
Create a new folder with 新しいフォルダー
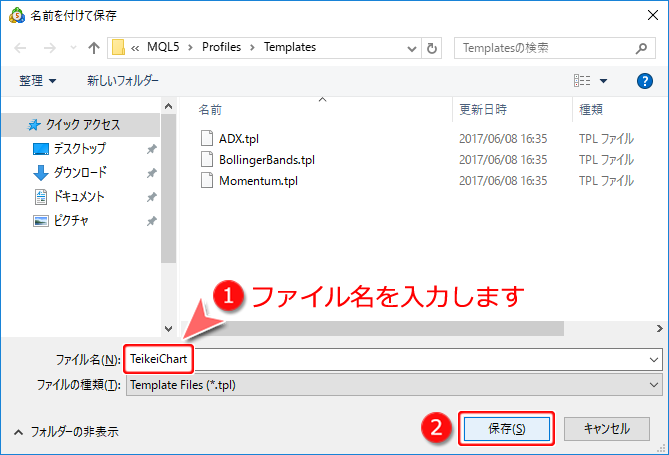tap(123, 81)
